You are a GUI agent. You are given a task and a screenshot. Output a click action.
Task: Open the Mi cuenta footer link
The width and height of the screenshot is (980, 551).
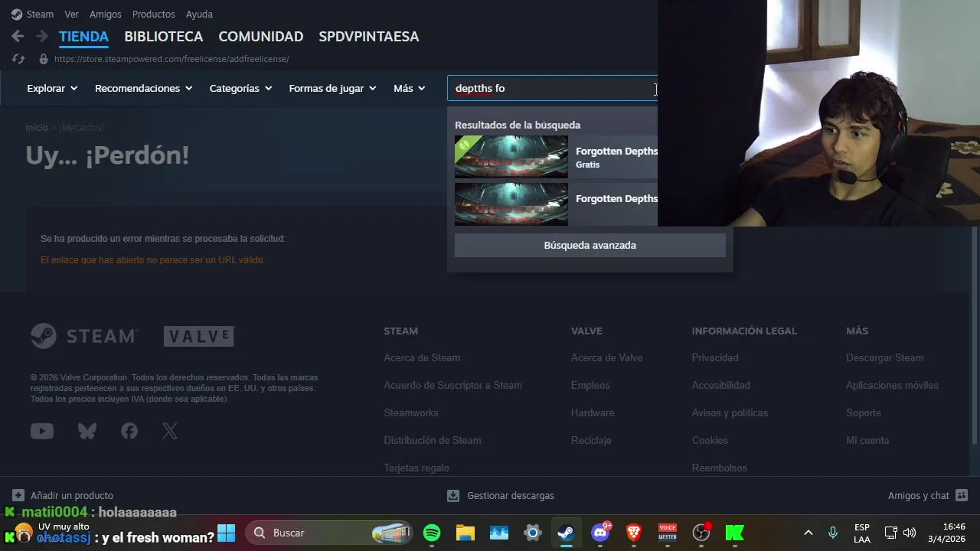coord(867,440)
